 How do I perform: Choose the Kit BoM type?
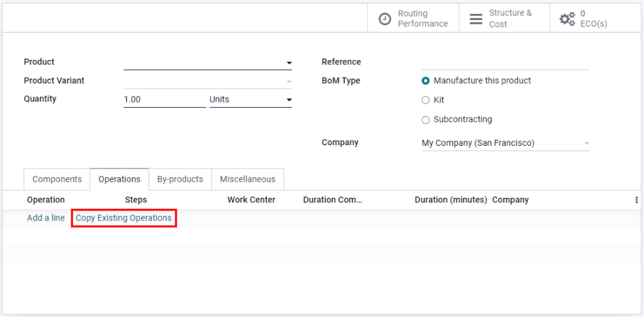(426, 100)
